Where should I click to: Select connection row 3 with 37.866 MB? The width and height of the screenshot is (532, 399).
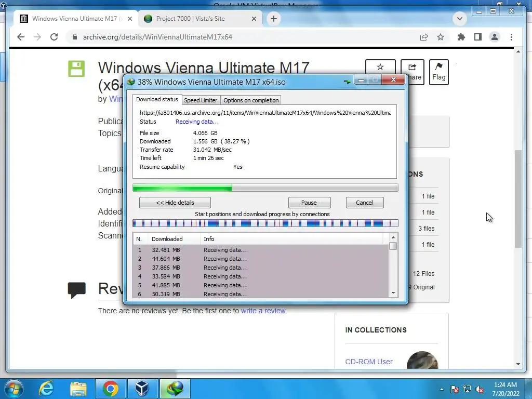(x=261, y=268)
